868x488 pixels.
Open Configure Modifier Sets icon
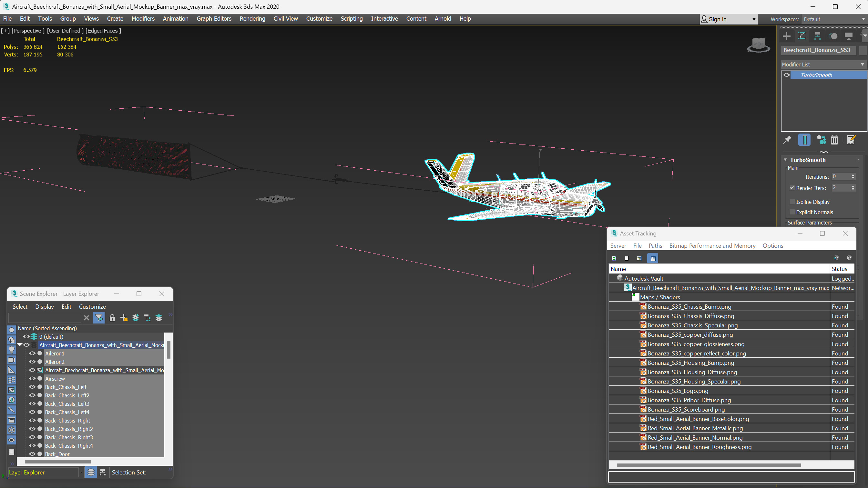click(851, 139)
